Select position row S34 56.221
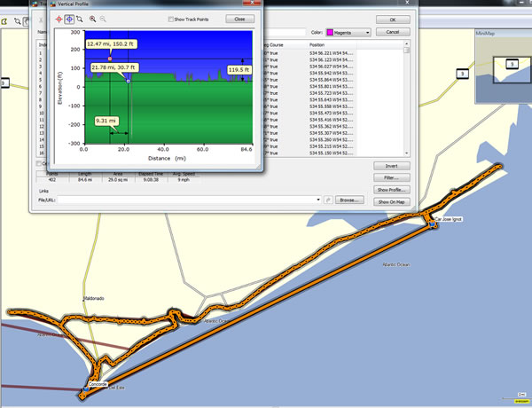This screenshot has height=408, width=532. 331,53
